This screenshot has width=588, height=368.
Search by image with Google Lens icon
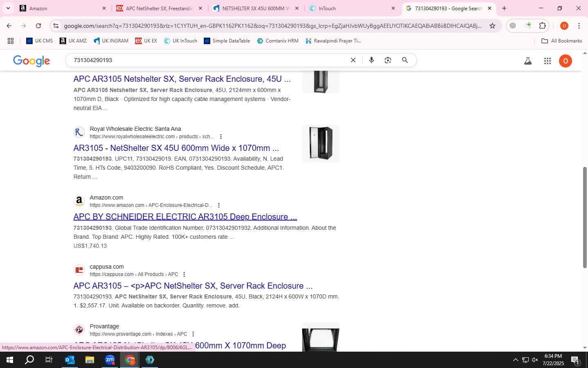(x=388, y=60)
